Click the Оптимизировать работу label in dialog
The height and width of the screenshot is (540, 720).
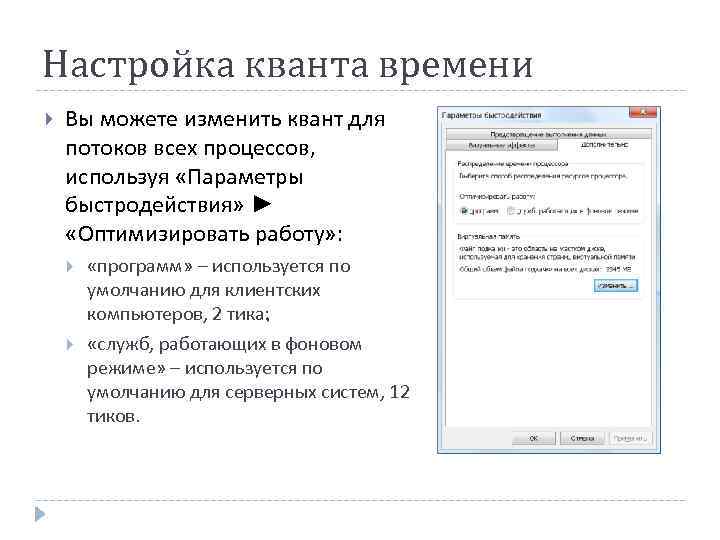tap(497, 197)
